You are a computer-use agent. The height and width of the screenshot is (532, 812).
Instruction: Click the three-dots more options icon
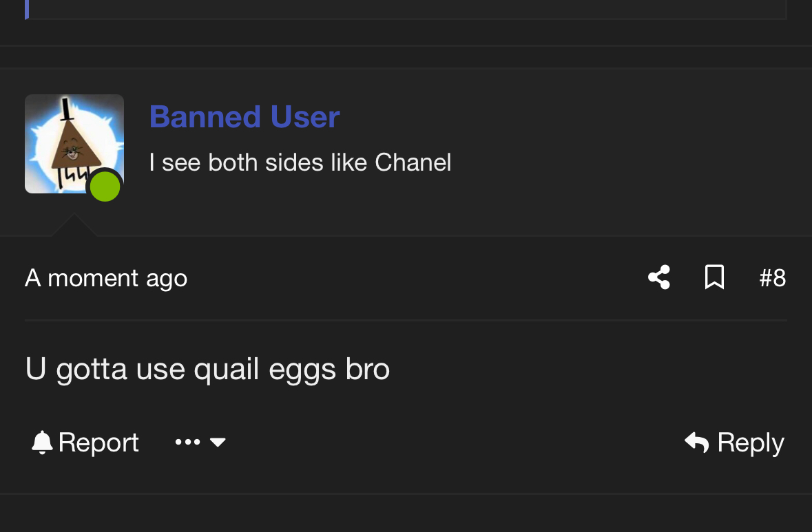[x=187, y=443]
